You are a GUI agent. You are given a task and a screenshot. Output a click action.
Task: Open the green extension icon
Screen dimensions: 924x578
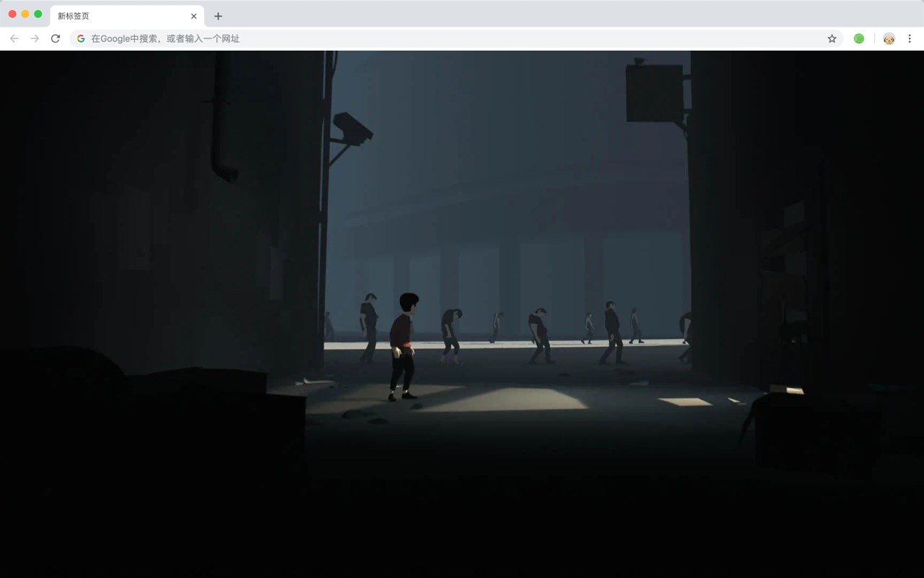tap(859, 38)
